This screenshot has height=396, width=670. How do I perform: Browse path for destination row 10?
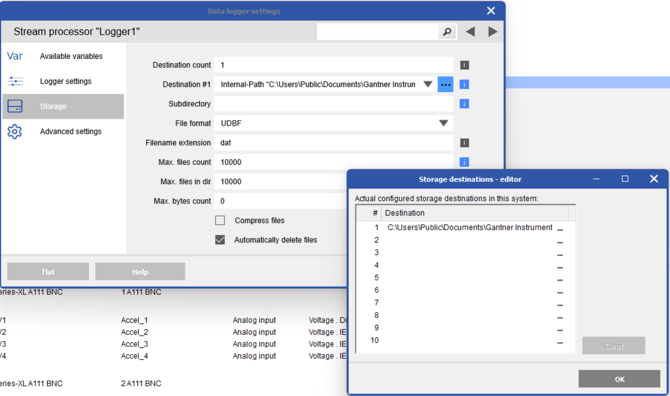pos(560,342)
